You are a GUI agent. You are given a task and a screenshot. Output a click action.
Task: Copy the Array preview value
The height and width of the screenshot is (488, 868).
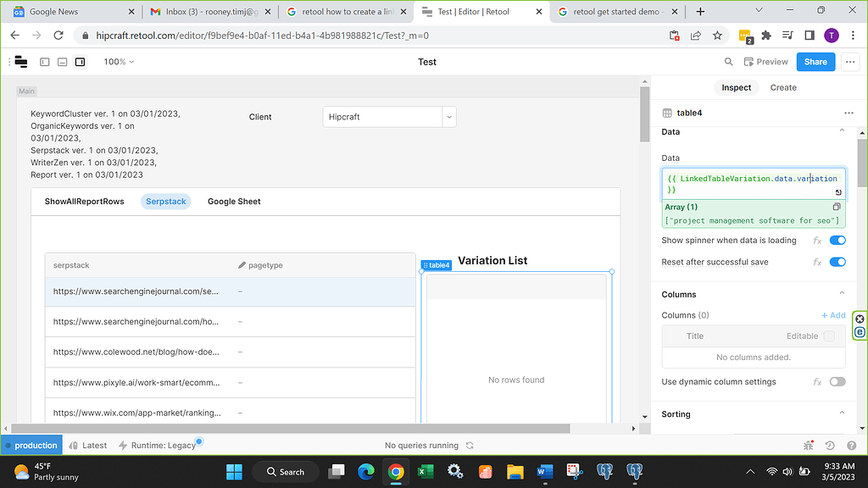(x=836, y=207)
